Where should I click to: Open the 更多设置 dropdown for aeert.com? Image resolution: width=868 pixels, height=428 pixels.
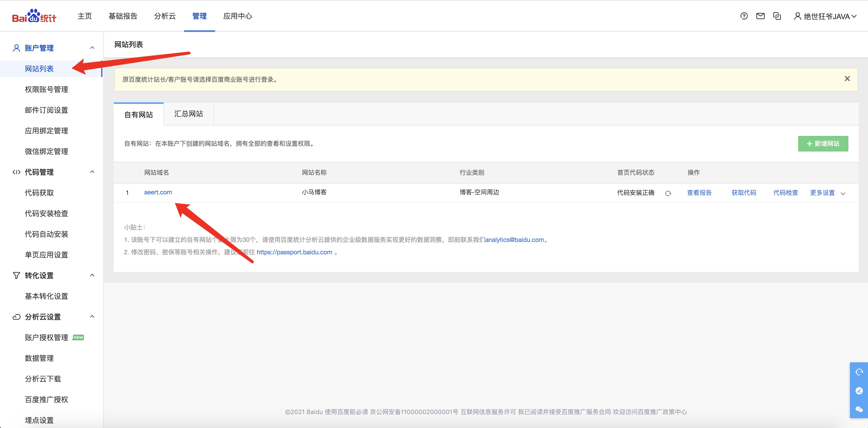click(827, 193)
